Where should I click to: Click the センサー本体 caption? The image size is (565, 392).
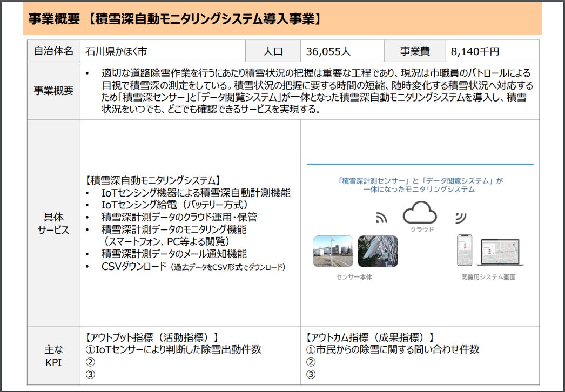pos(354,277)
